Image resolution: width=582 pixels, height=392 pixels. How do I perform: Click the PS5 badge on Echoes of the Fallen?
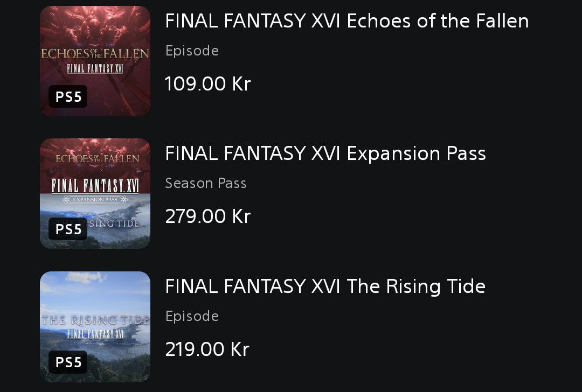click(68, 97)
